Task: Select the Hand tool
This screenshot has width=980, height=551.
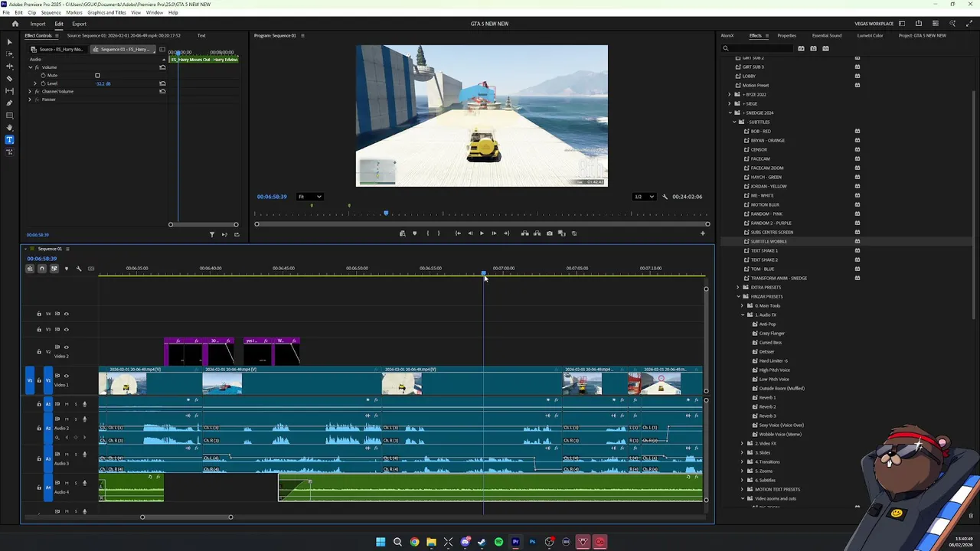Action: (x=9, y=127)
